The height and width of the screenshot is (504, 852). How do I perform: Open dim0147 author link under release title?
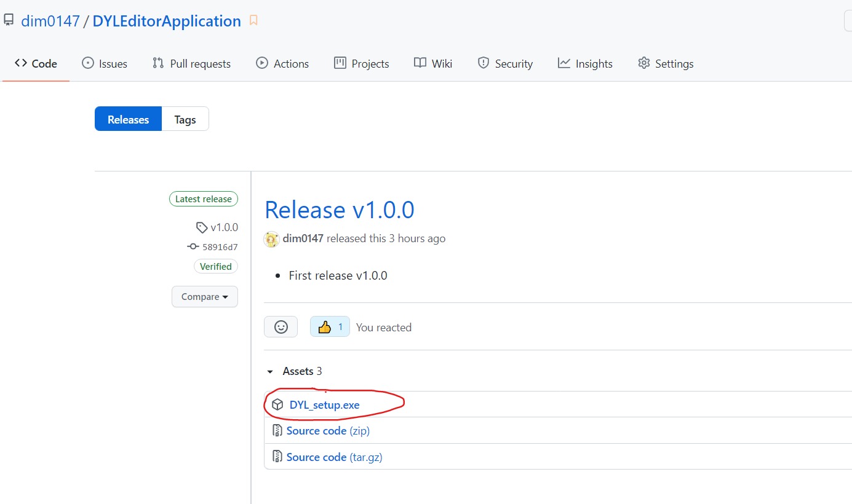pos(303,238)
